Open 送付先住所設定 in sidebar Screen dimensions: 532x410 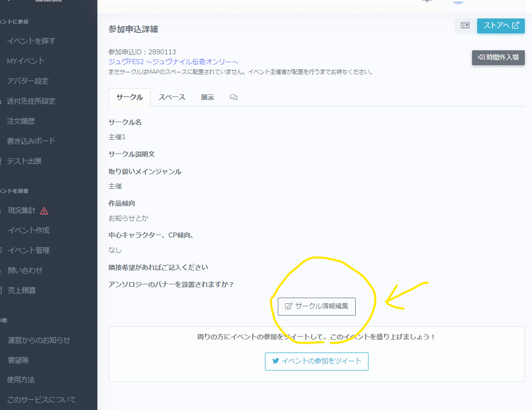click(31, 101)
